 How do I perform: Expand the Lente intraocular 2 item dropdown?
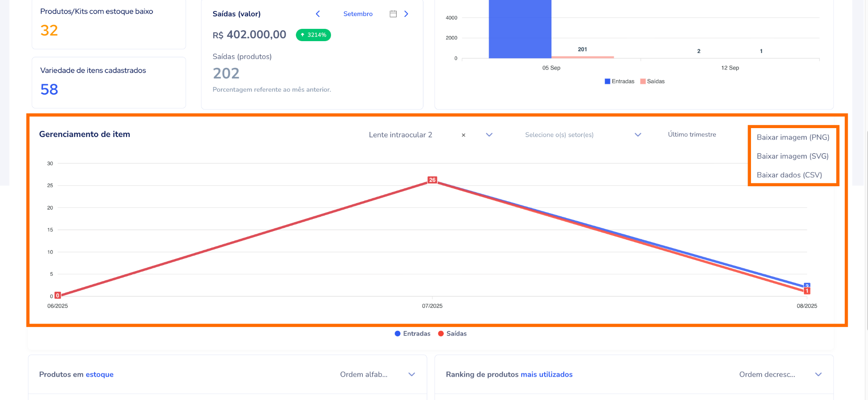click(x=489, y=135)
